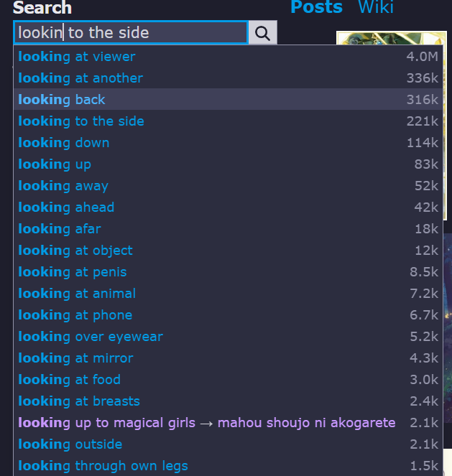
Task: Select 'looking at phone' suggestion
Action: [228, 315]
